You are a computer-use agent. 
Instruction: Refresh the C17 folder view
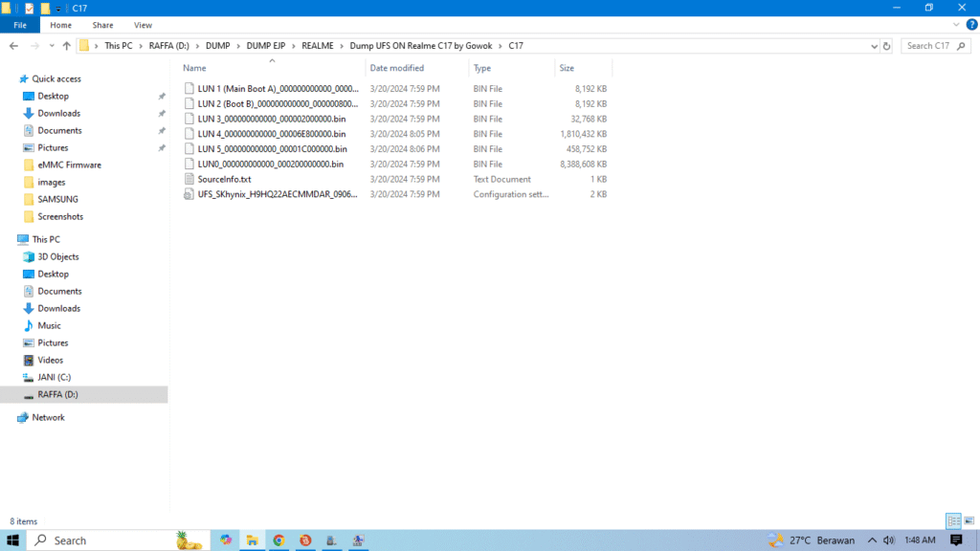[x=886, y=46]
